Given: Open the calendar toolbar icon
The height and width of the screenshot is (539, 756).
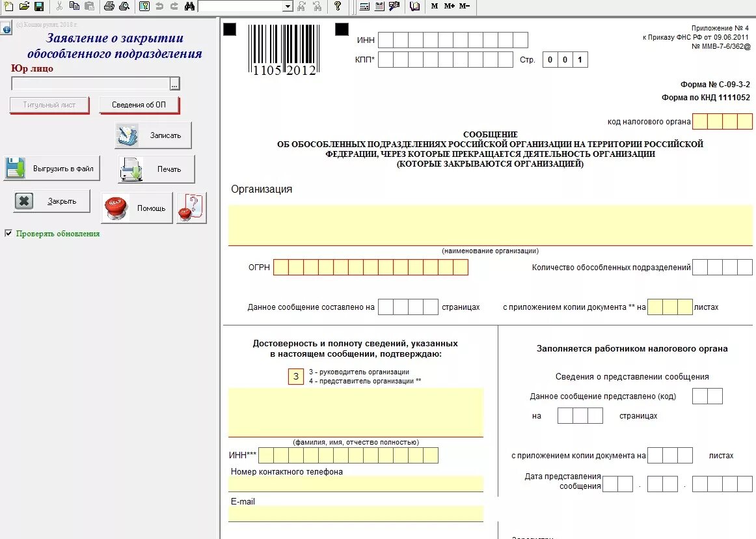Looking at the screenshot, I should coord(380,7).
